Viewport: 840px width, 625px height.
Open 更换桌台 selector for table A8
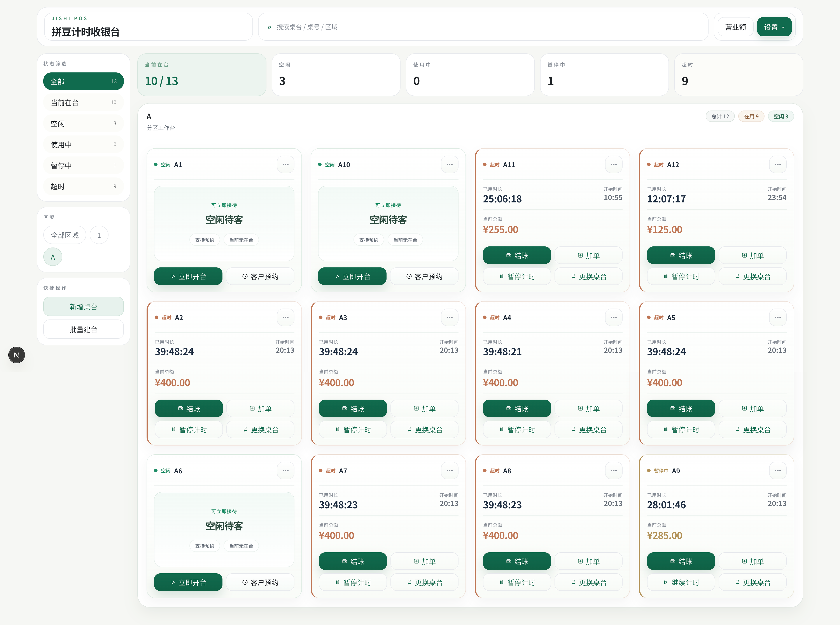pos(588,583)
